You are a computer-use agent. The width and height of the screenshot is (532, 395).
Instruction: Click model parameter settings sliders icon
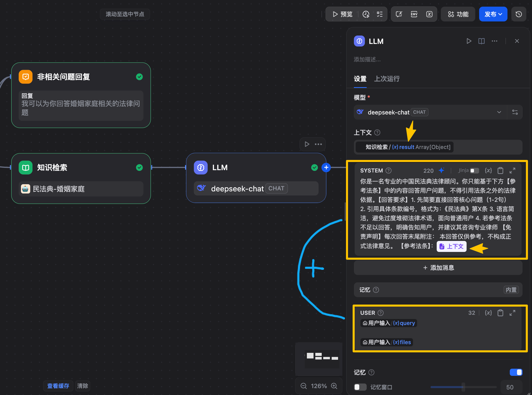coord(515,112)
